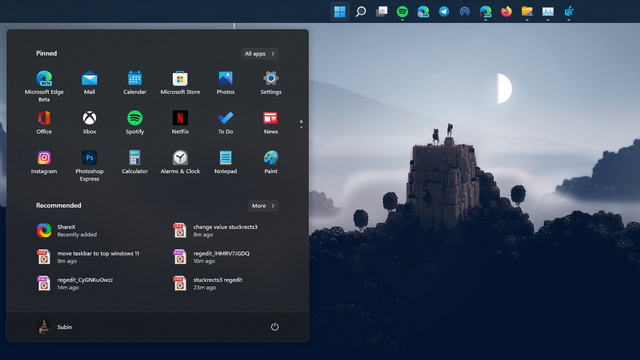This screenshot has height=360, width=640.
Task: Open Alarms & Clock
Action: [180, 162]
